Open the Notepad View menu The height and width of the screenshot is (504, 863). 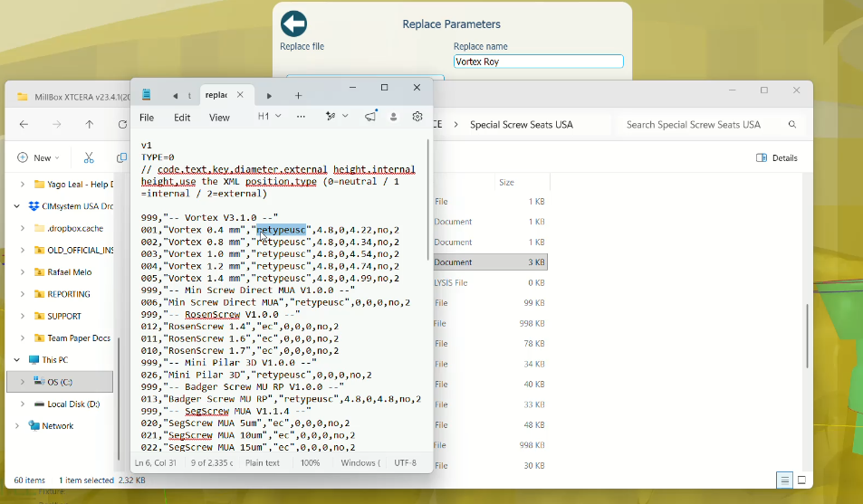(x=219, y=118)
